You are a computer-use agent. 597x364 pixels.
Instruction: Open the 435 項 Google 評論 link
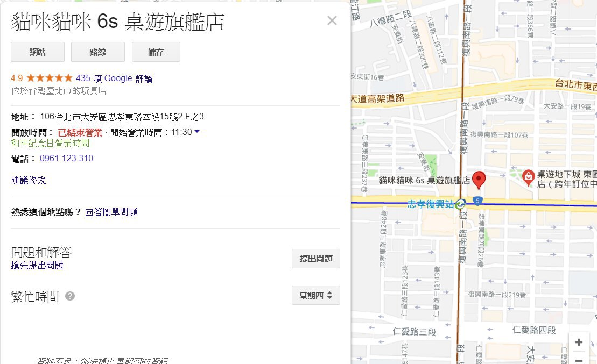point(114,78)
